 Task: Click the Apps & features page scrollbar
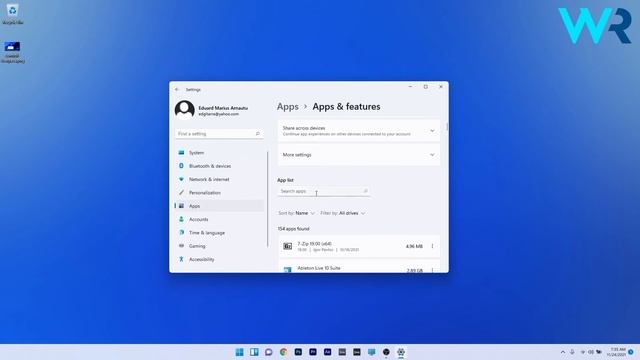(x=447, y=127)
